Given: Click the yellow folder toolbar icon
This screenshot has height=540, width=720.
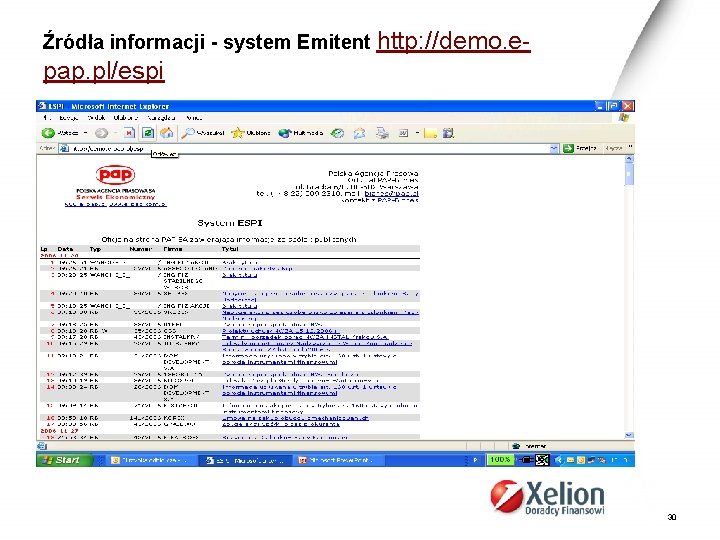Looking at the screenshot, I should [430, 134].
